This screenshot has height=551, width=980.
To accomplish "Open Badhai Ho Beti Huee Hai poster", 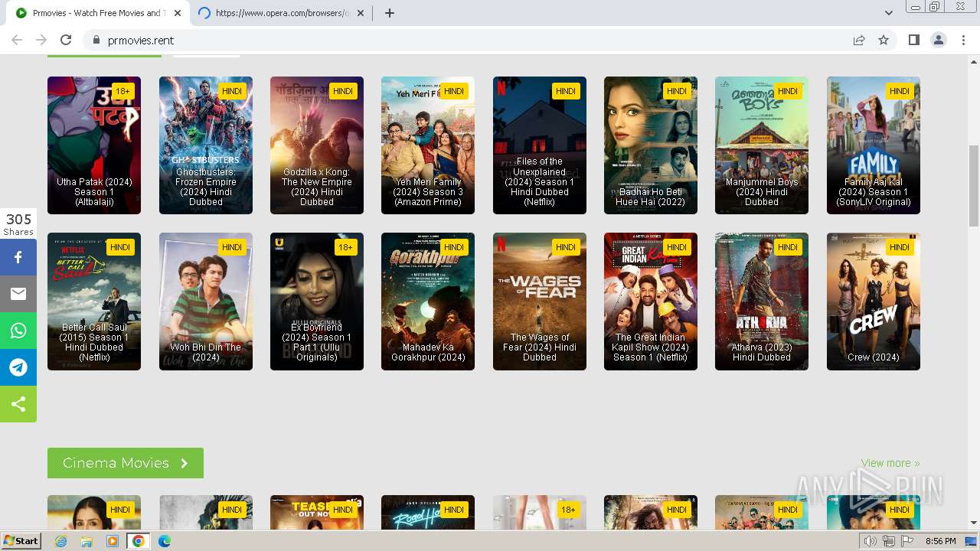I will 651,145.
